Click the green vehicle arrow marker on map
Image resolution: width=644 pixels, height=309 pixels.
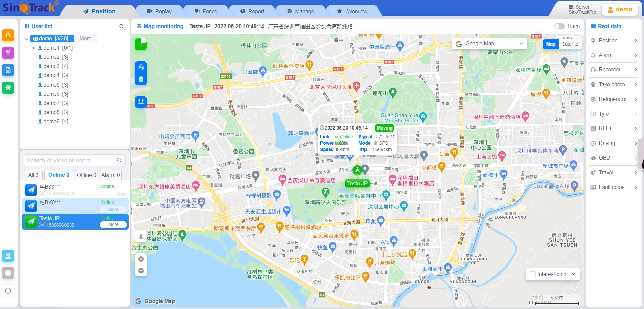pos(357,170)
